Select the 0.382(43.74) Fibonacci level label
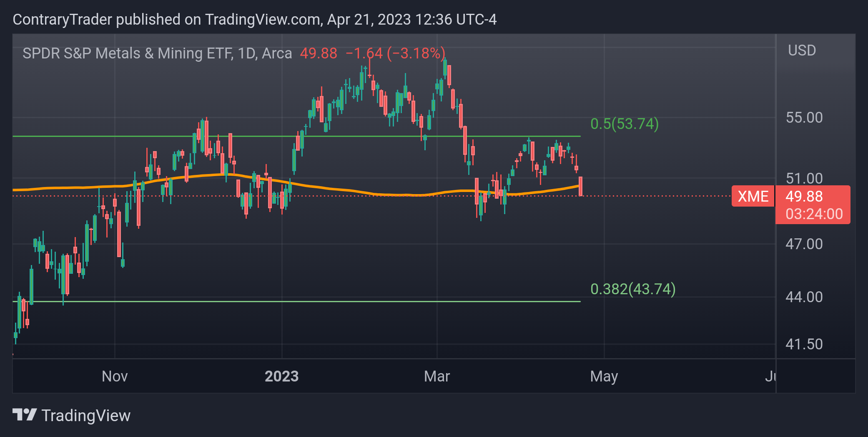Screen dimensions: 868x437 (633, 289)
